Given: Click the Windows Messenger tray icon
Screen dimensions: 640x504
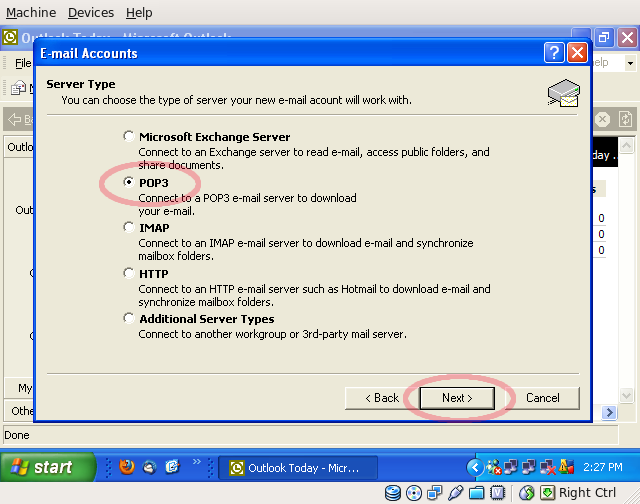Looking at the screenshot, I should pos(493,467).
